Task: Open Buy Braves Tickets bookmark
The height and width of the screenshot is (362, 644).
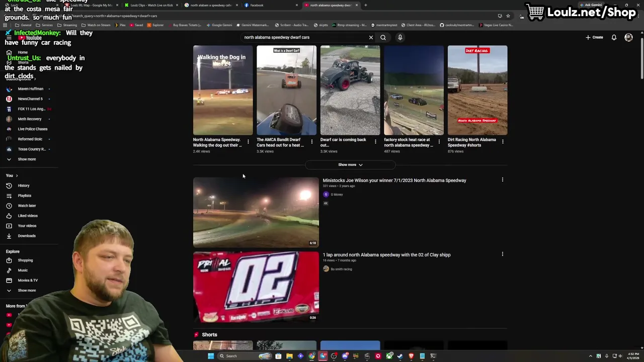Action: pyautogui.click(x=185, y=25)
